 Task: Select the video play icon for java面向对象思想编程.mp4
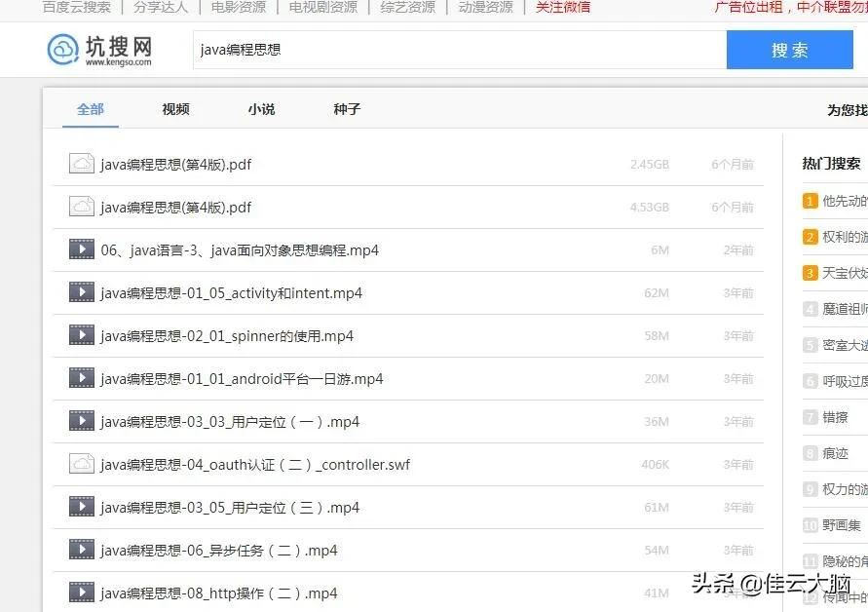81,249
